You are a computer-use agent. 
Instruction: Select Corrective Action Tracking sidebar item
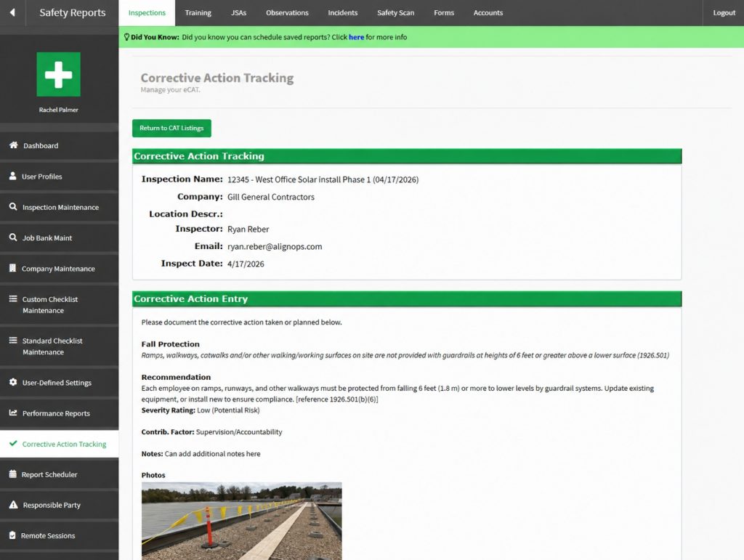(x=60, y=444)
